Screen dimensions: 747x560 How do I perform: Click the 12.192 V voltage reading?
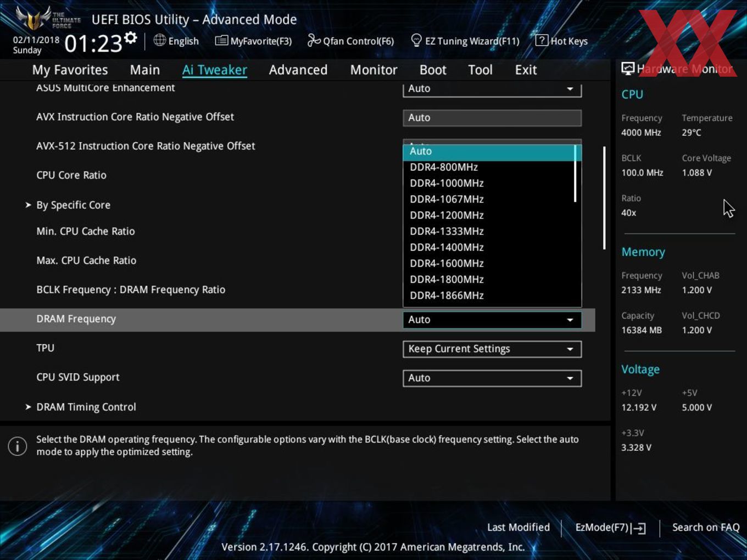coord(639,407)
